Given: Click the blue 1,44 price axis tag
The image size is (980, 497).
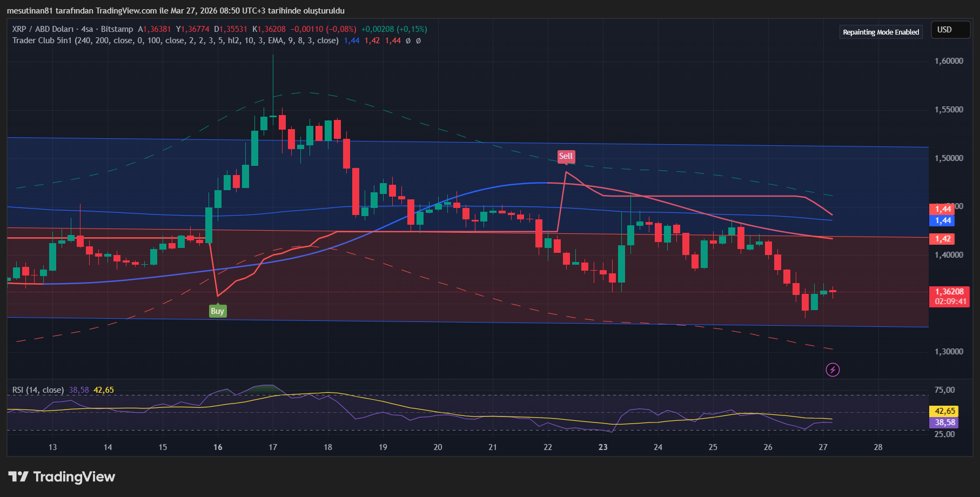Looking at the screenshot, I should click(943, 220).
